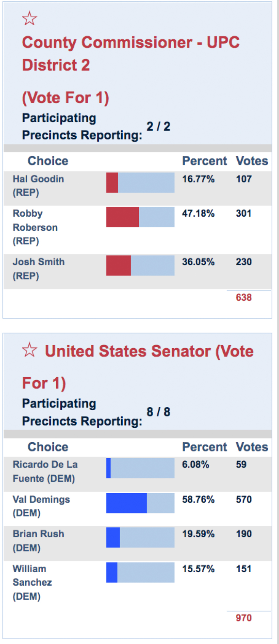Click the 970 total votes figure

[244, 618]
